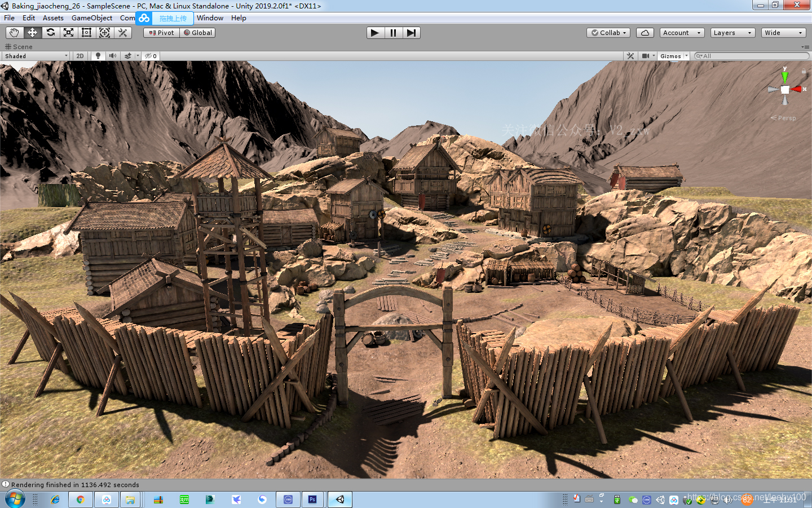Open the Edit menu
The width and height of the screenshot is (812, 508).
pyautogui.click(x=29, y=18)
